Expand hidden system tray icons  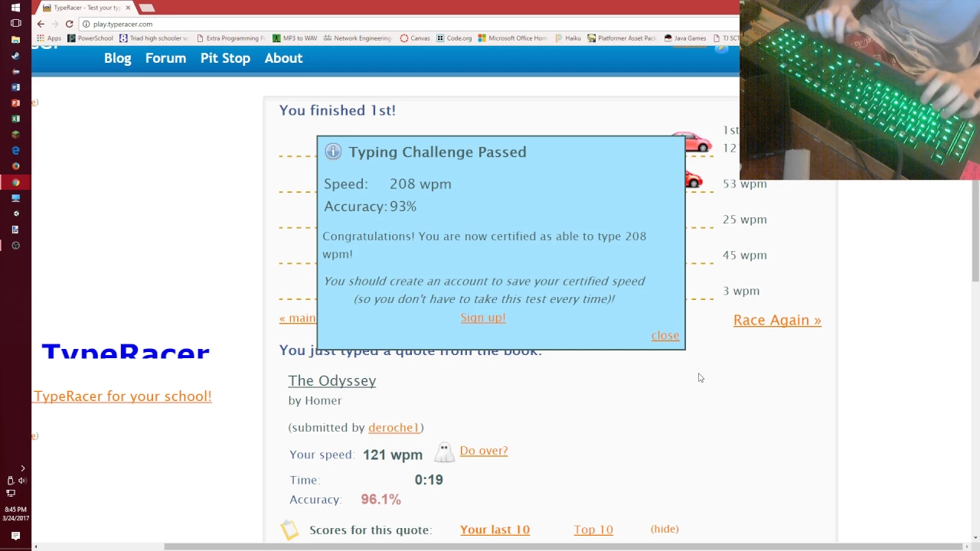tap(22, 468)
